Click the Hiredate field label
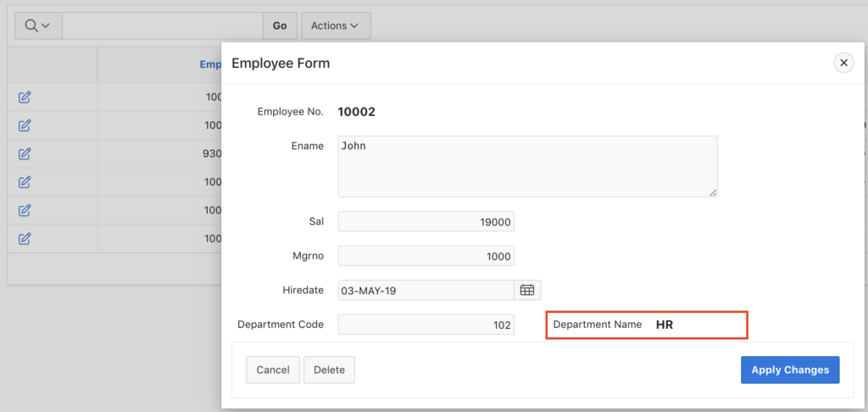The width and height of the screenshot is (868, 412). coord(303,290)
